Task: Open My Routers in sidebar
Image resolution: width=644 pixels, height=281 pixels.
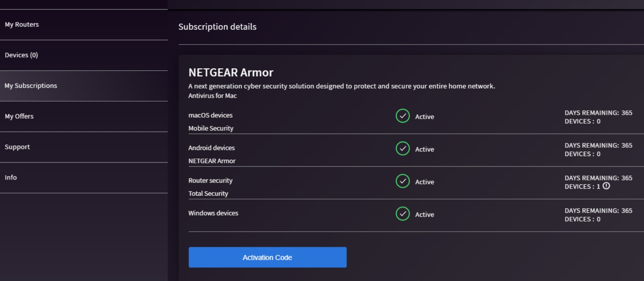Action: pos(84,24)
